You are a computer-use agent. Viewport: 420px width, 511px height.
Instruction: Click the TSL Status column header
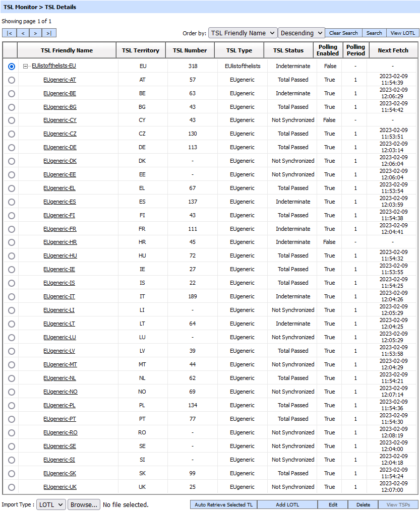click(x=288, y=50)
